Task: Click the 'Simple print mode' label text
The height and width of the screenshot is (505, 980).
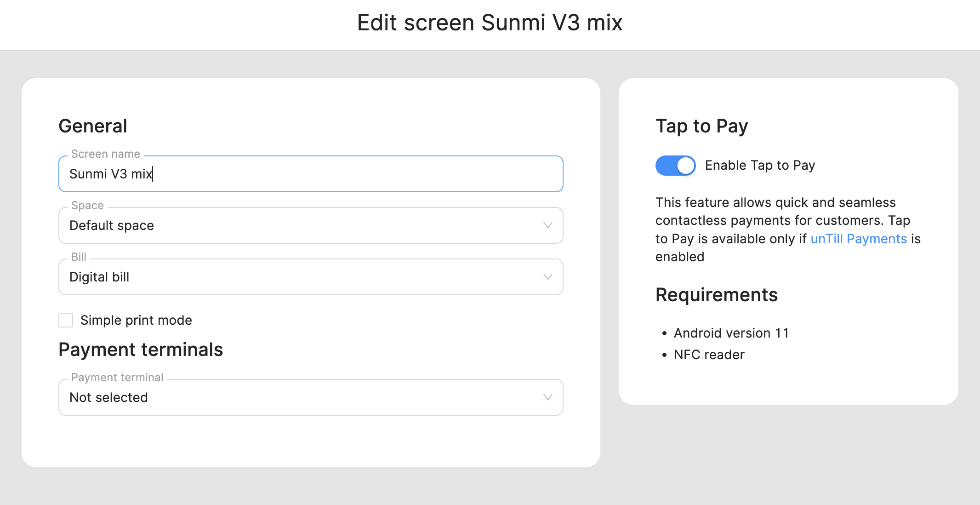Action: click(136, 320)
